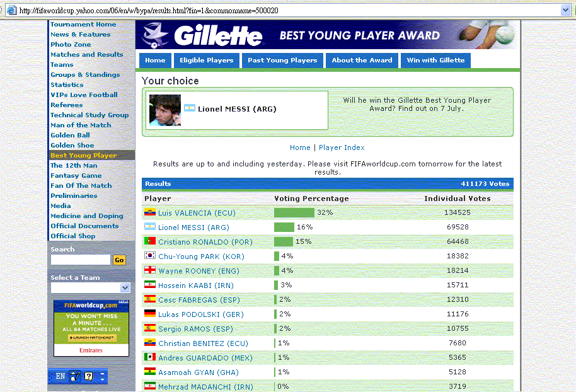Viewport: 576px width, 392px height.
Task: Select Best Young Player in sidebar menu
Action: click(84, 156)
